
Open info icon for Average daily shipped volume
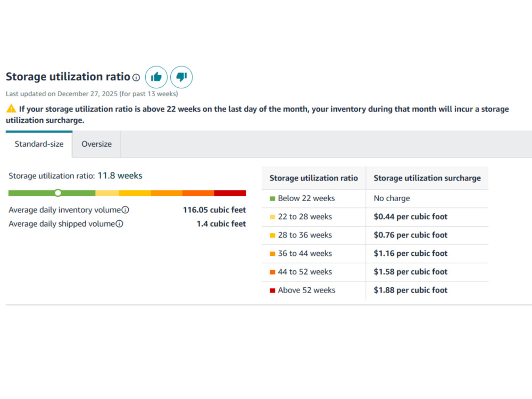click(119, 224)
